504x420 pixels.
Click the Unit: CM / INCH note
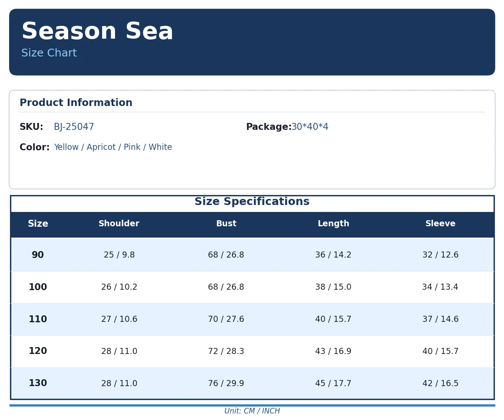point(252,411)
